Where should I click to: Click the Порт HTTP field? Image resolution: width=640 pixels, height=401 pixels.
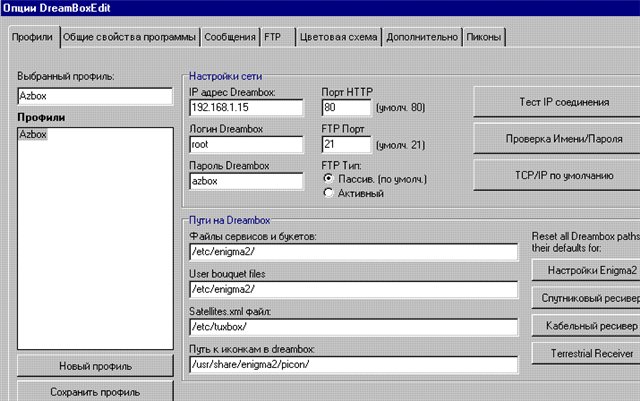(x=347, y=107)
